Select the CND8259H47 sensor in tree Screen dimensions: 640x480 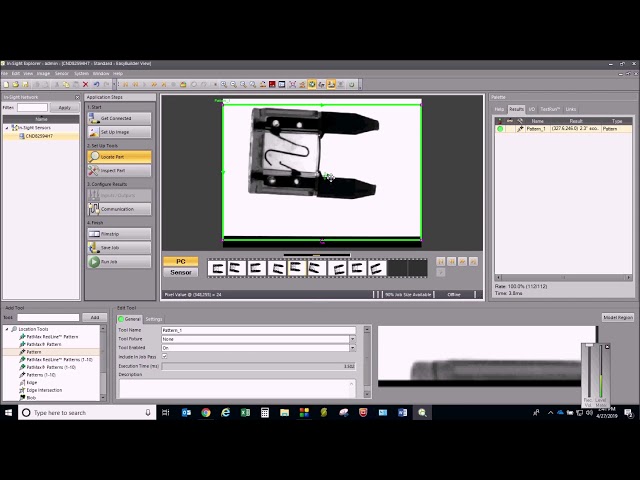pyautogui.click(x=39, y=136)
